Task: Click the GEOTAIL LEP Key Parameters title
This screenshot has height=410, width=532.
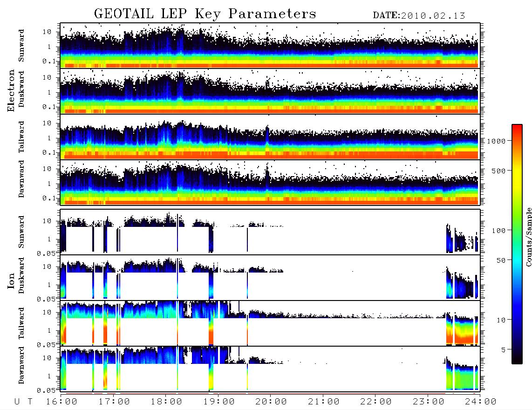Action: click(205, 14)
